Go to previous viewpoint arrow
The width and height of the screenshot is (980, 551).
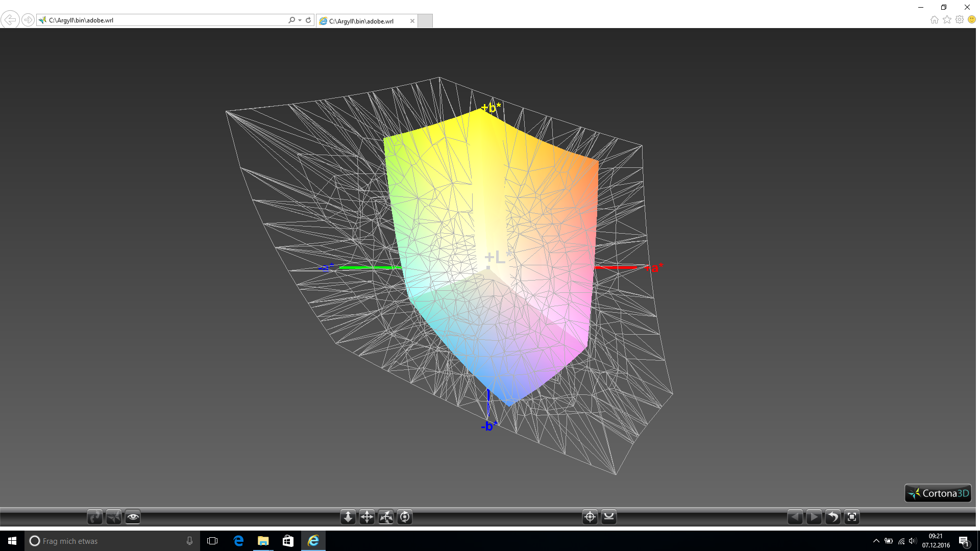tap(795, 517)
